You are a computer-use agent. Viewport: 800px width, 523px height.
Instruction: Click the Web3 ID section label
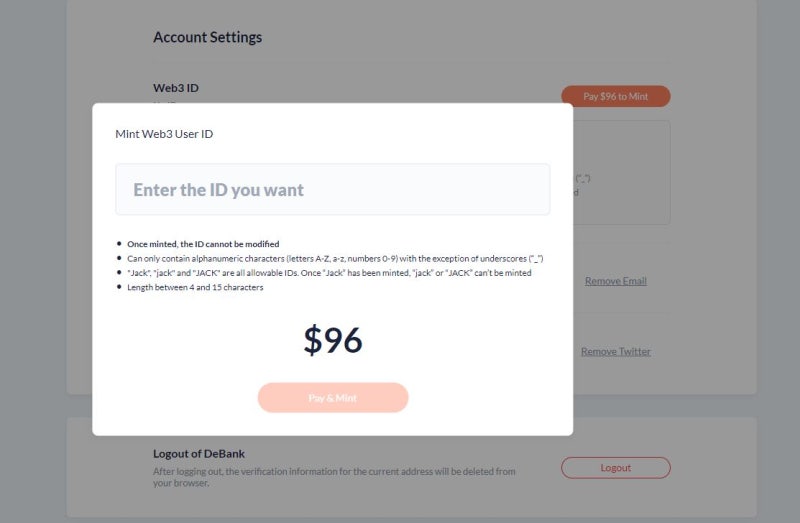pos(176,88)
